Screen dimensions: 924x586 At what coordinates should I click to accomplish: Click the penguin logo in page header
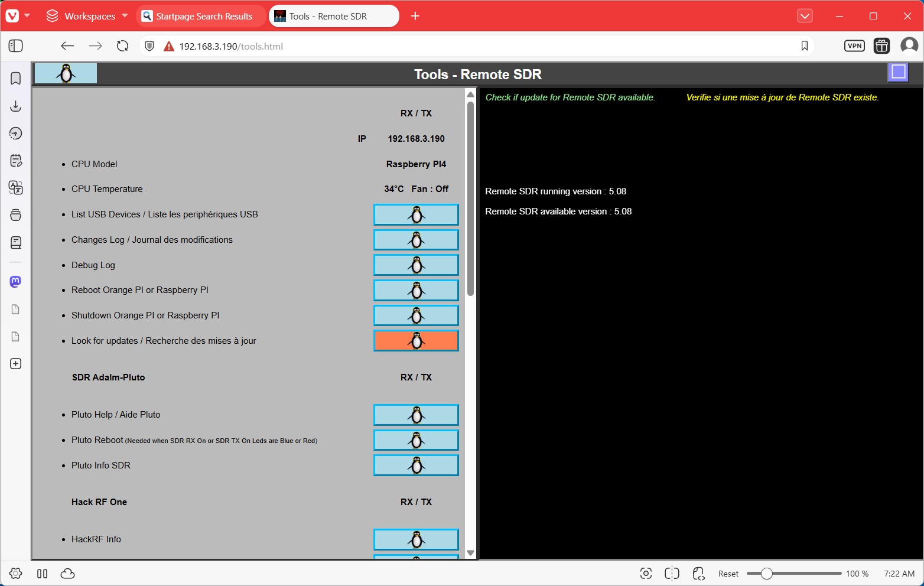(66, 73)
